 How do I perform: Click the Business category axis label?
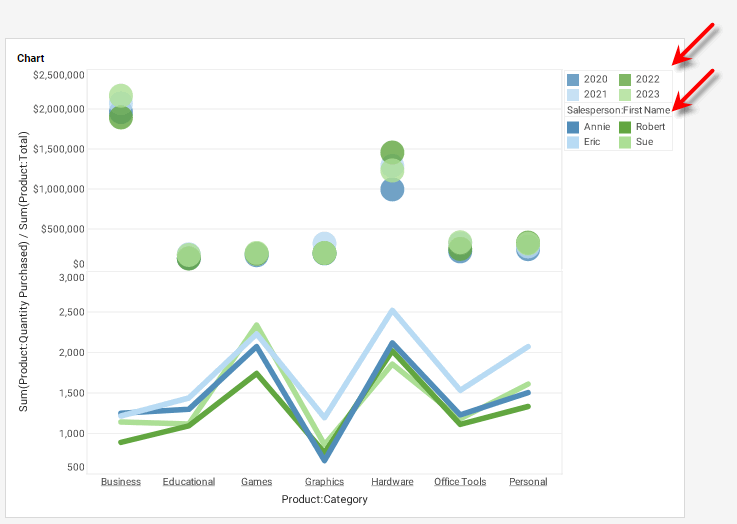(x=121, y=482)
